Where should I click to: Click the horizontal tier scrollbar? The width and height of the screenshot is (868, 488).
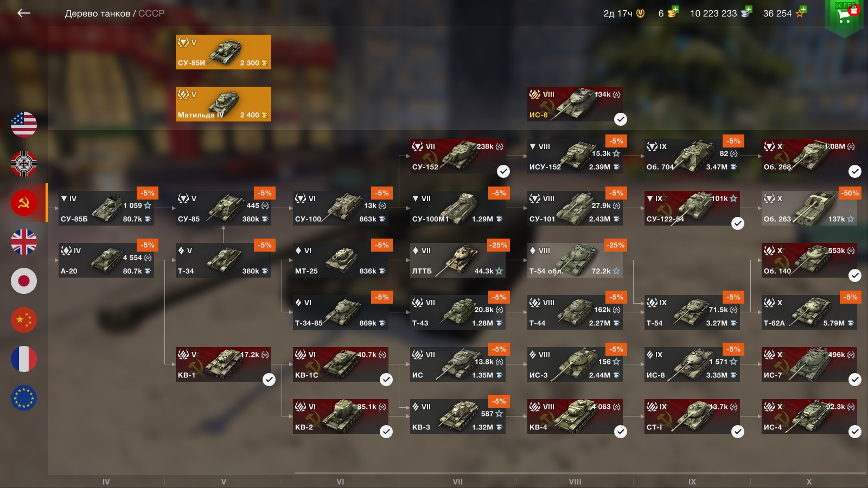point(579,473)
